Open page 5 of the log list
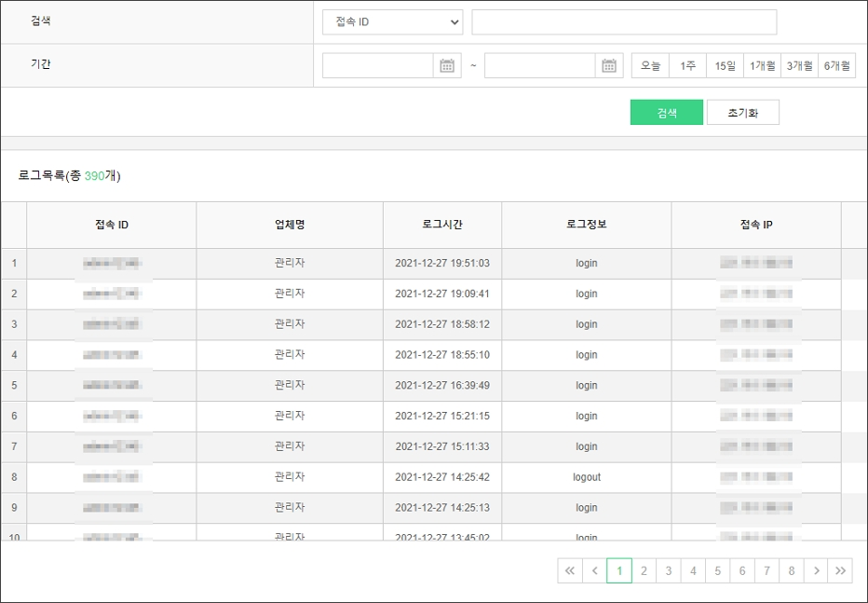Viewport: 868px width, 603px height. pos(717,570)
